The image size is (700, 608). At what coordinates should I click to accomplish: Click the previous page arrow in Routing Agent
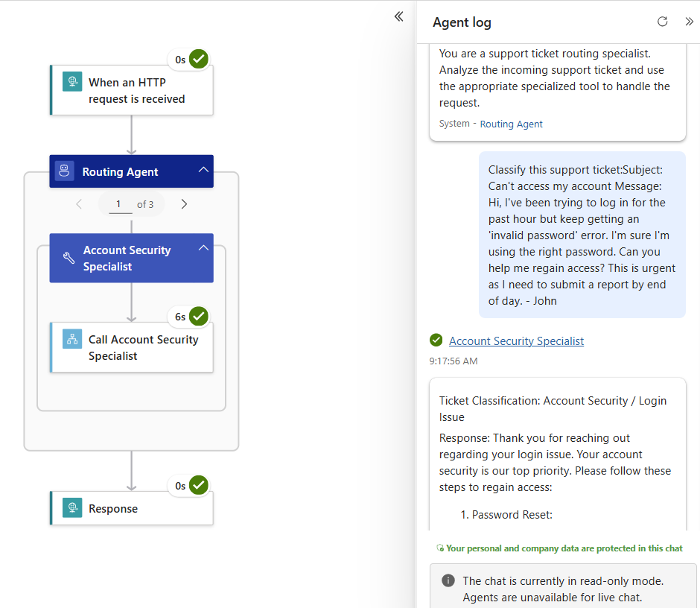(79, 203)
